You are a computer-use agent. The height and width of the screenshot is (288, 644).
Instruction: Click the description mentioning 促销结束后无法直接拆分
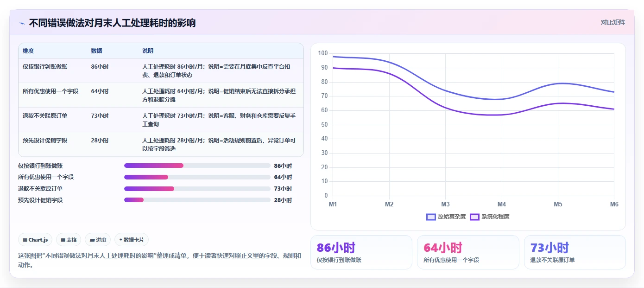(x=219, y=96)
